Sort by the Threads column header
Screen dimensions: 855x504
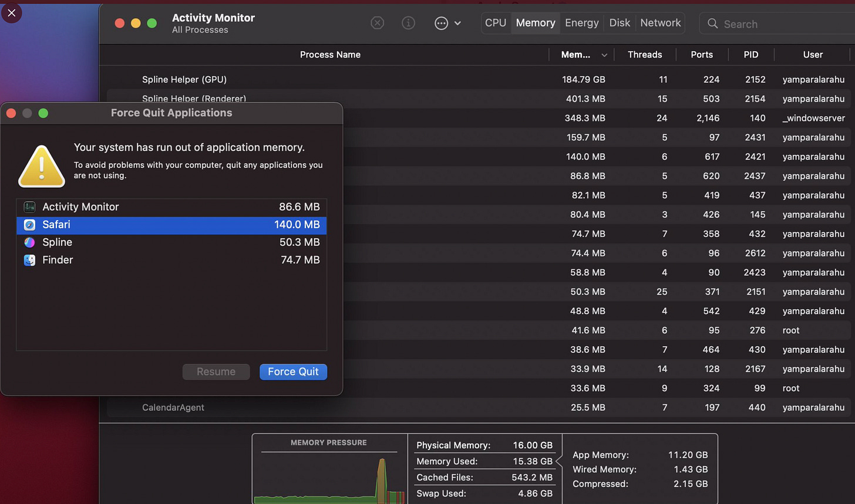(x=645, y=55)
